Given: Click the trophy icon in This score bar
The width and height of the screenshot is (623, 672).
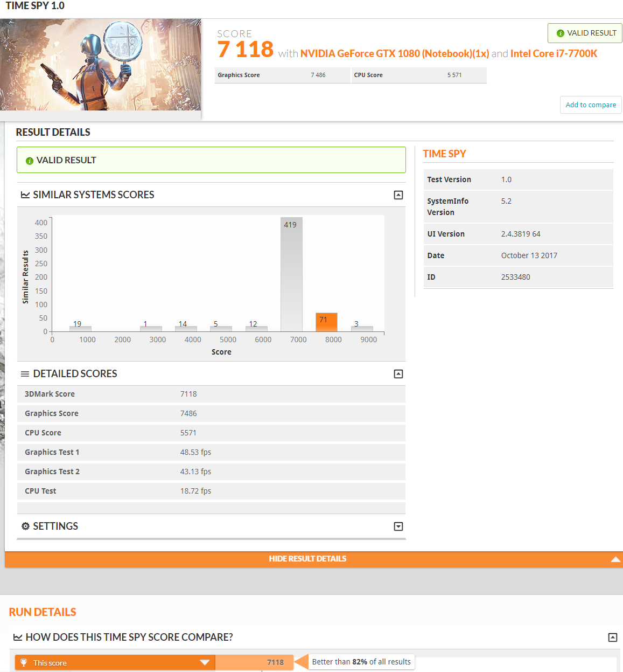Looking at the screenshot, I should pos(24,662).
